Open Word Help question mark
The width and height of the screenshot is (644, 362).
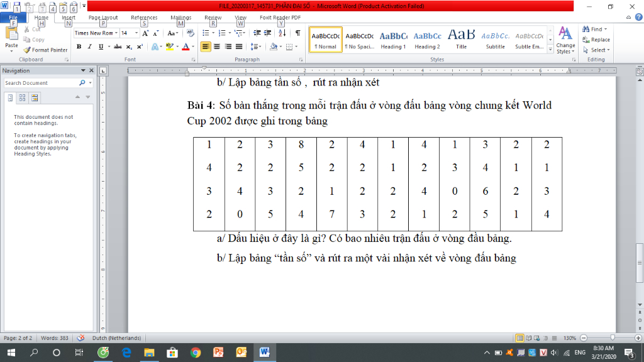[639, 17]
